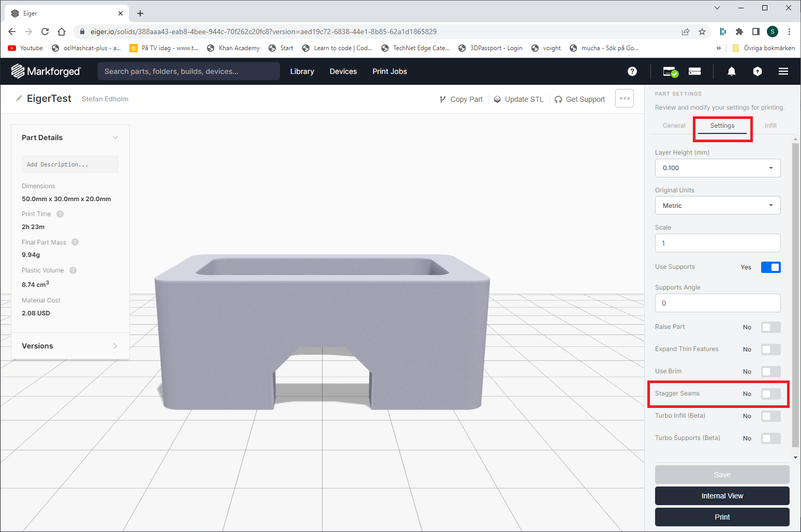Turn on the Use Brim toggle

click(770, 372)
